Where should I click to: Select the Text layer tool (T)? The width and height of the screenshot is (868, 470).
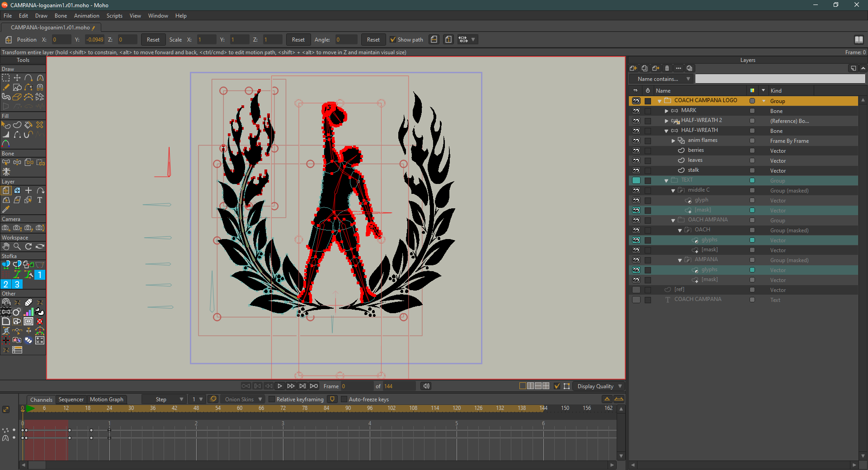[x=40, y=200]
